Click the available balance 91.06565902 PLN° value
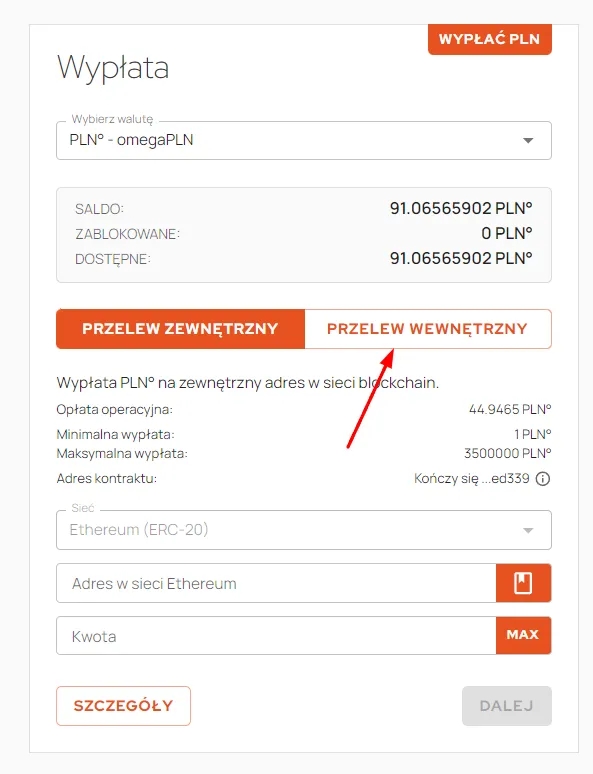593x774 pixels. (x=461, y=258)
